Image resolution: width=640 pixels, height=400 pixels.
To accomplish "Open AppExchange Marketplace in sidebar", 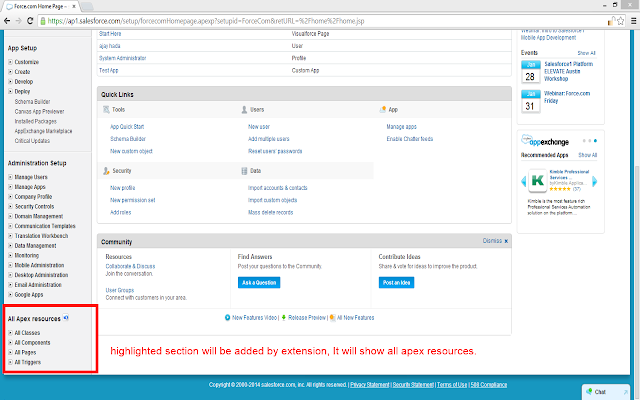I will tap(43, 131).
